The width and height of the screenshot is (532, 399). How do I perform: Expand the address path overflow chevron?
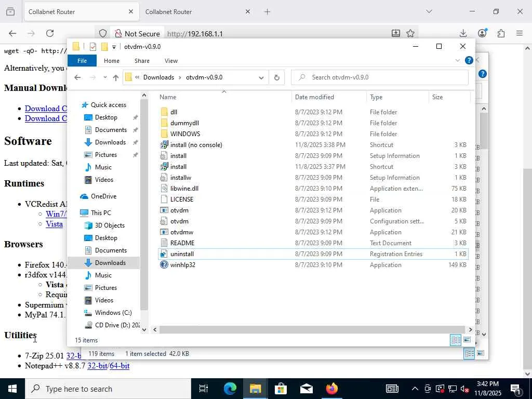(x=137, y=77)
